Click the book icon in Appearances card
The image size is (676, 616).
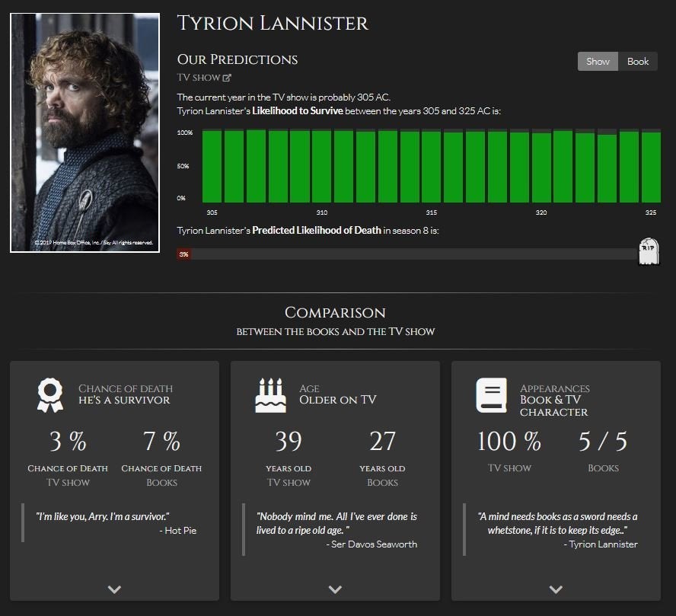click(492, 395)
